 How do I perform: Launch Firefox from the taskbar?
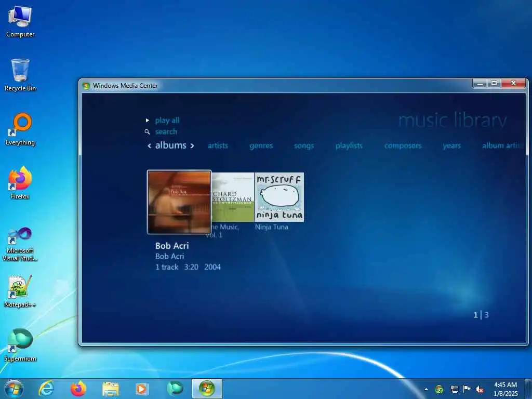(78, 389)
